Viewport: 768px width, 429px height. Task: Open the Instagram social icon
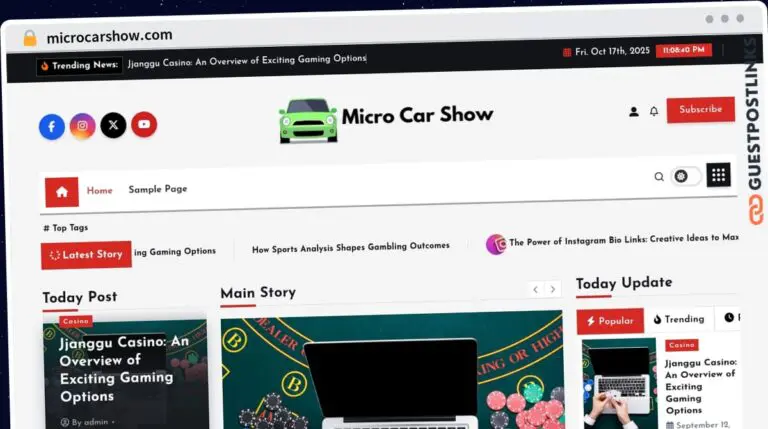coord(83,126)
